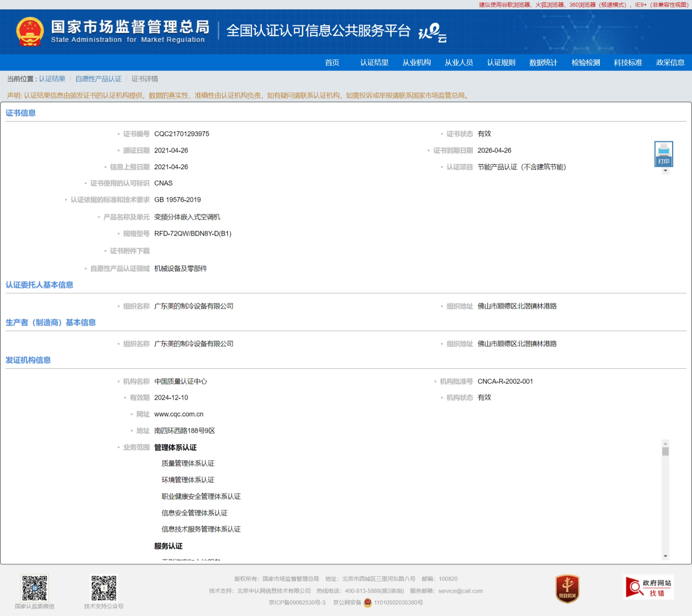Click the 认云 cloud logo in header

click(x=432, y=33)
